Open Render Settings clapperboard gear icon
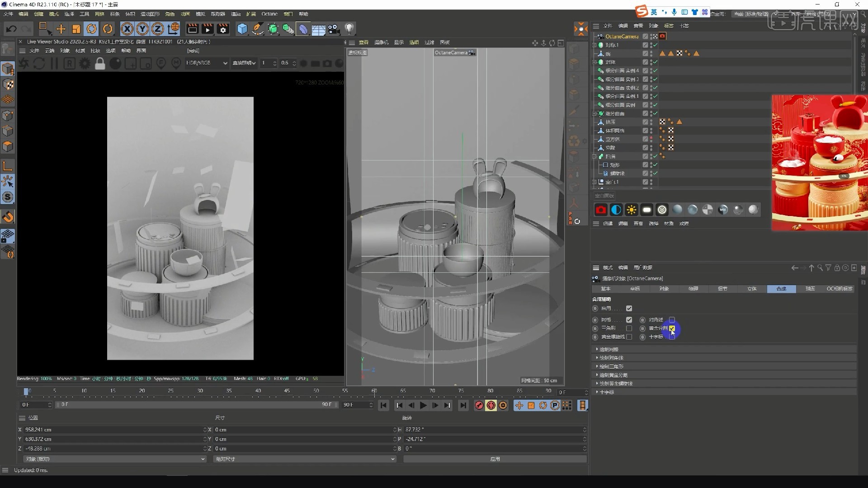 click(x=223, y=29)
